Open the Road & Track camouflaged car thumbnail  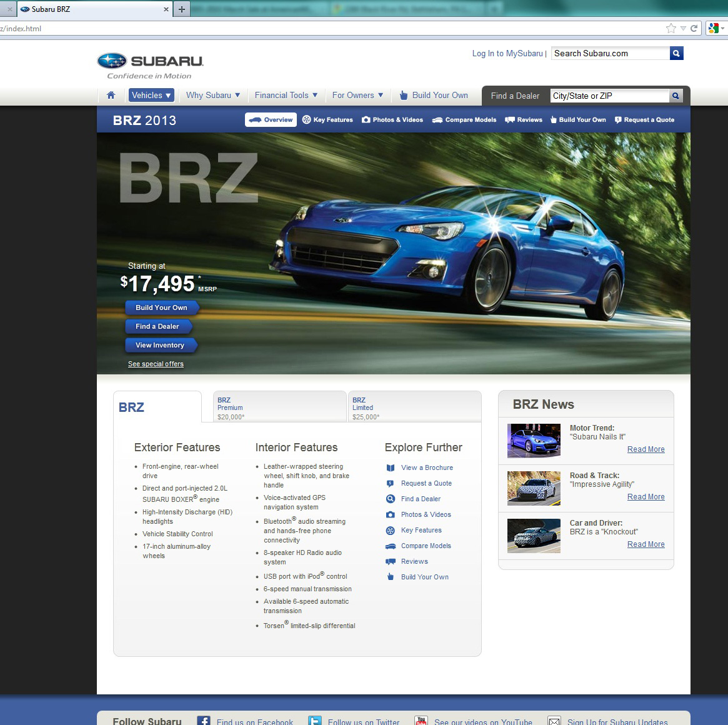tap(534, 488)
